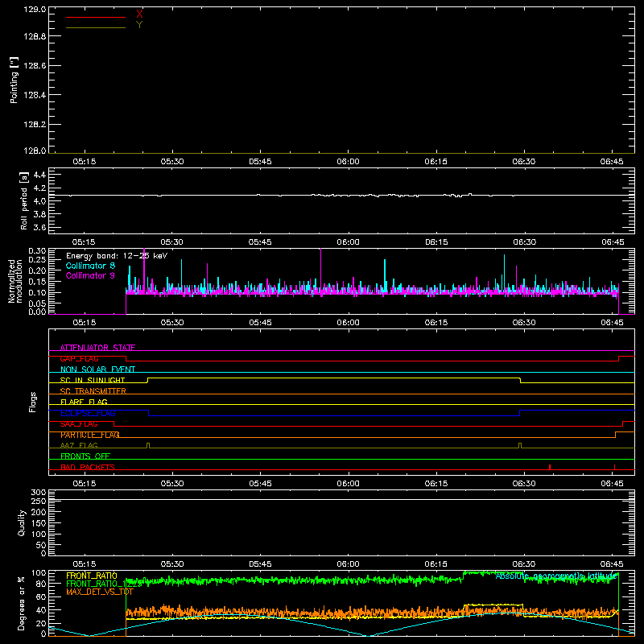
Task: Click the 0.05 modulation tick label
Action: tap(37, 303)
